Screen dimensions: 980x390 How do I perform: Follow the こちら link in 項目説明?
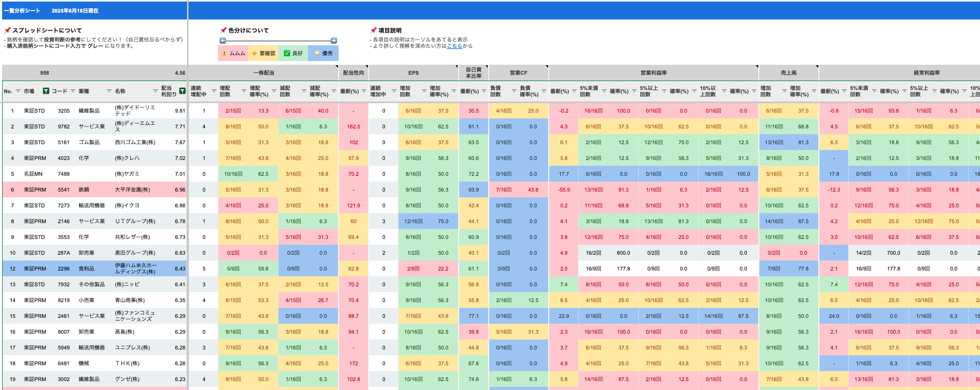tap(454, 46)
